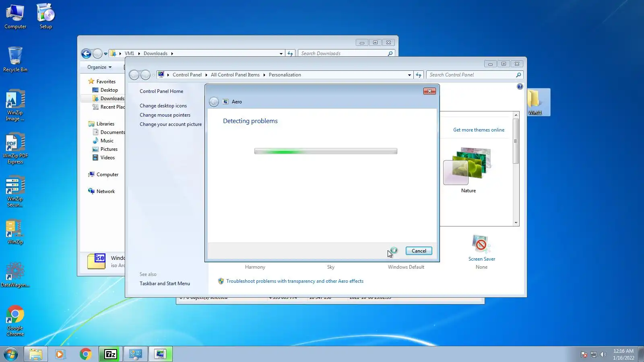Expand the Downloads address bar history dropdown

(281, 53)
